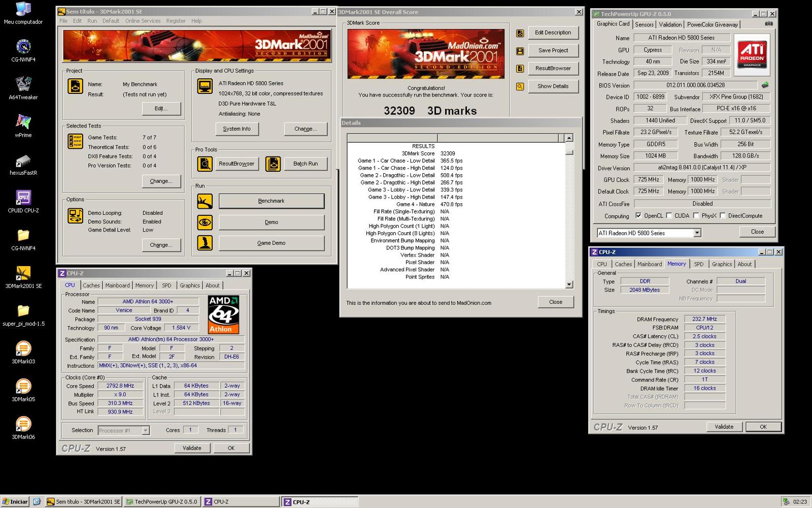Click the Batch Run icon in Pro Tools

tap(273, 164)
